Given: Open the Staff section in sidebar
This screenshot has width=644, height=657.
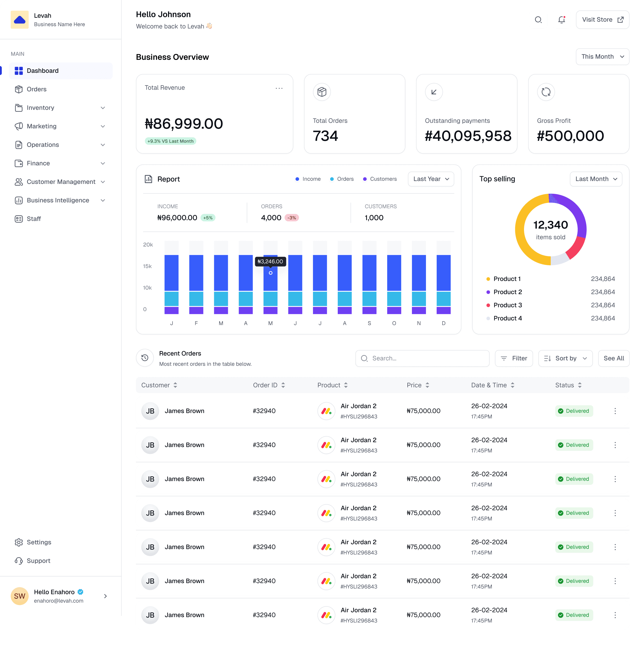Looking at the screenshot, I should point(34,219).
